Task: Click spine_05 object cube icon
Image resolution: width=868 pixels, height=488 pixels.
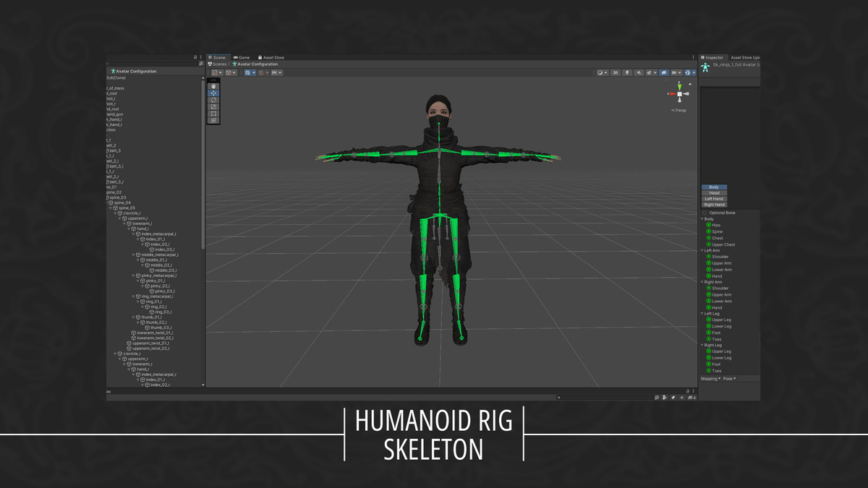Action: pyautogui.click(x=116, y=208)
